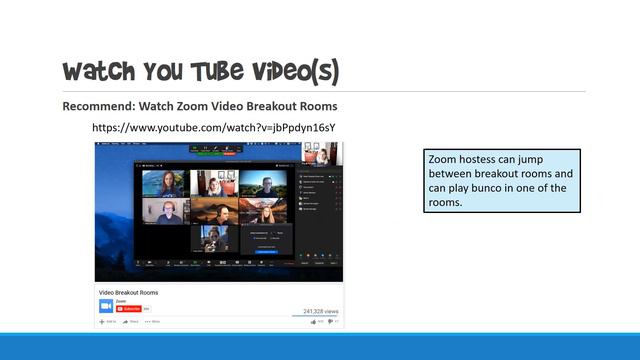640x360 pixels.
Task: Click the "241,328 views" count
Action: point(320,311)
